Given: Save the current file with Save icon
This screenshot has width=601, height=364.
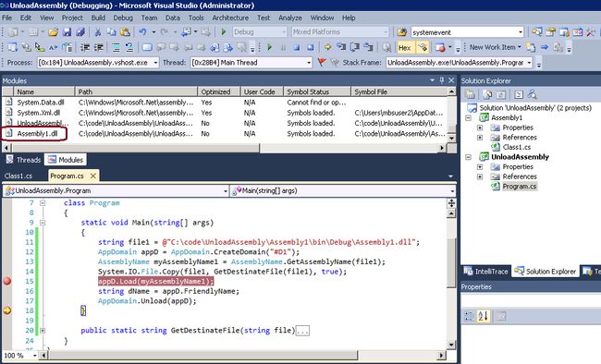Looking at the screenshot, I should tap(67, 32).
